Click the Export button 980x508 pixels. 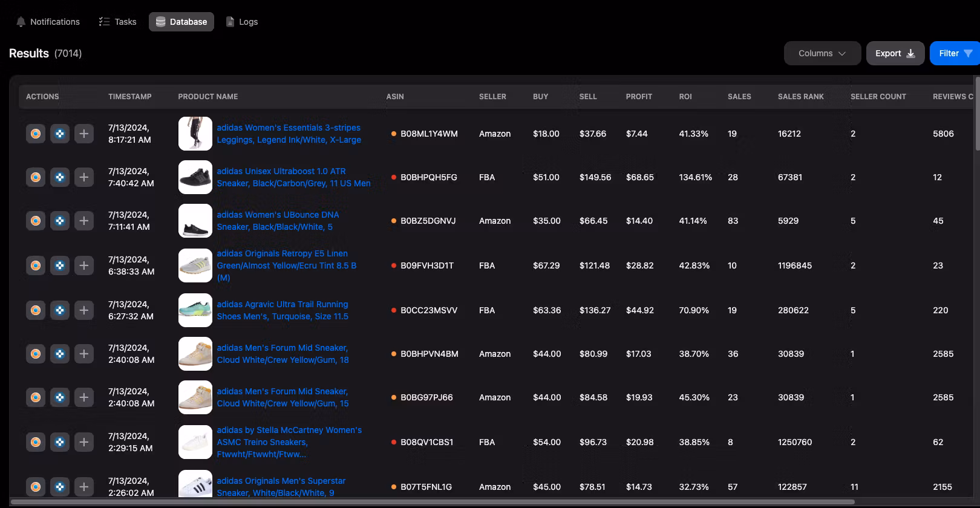[895, 53]
